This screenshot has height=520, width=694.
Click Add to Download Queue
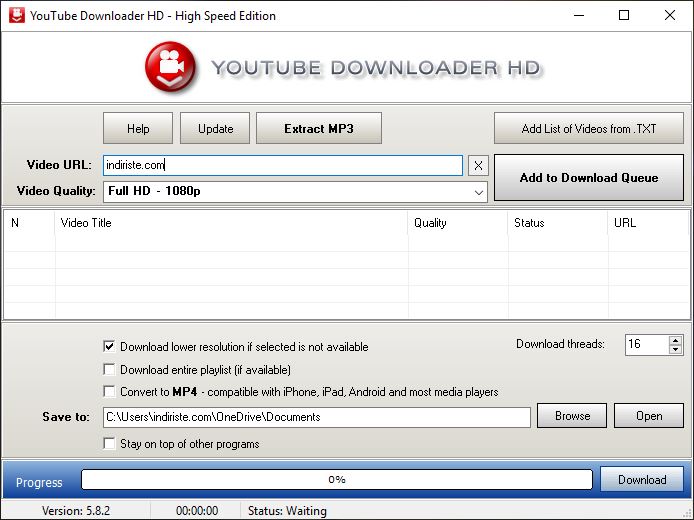point(589,177)
